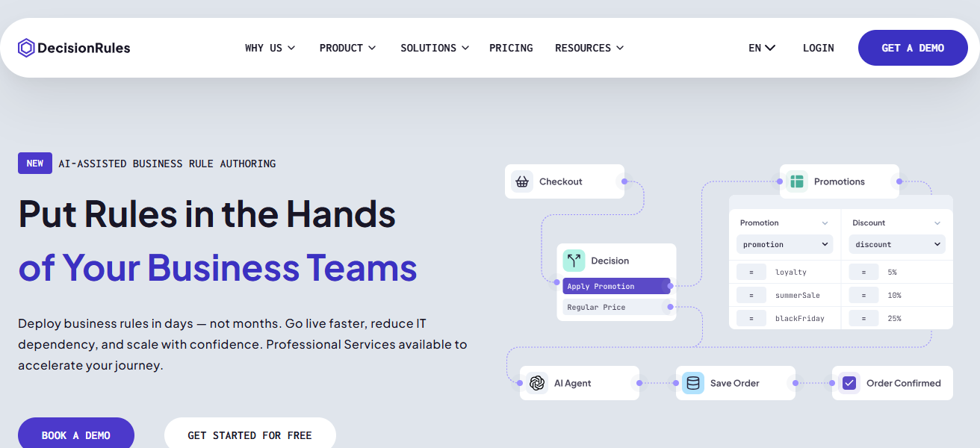Screen dimensions: 980x448
Task: Click the equals operator beside loyalty
Action: coord(751,273)
